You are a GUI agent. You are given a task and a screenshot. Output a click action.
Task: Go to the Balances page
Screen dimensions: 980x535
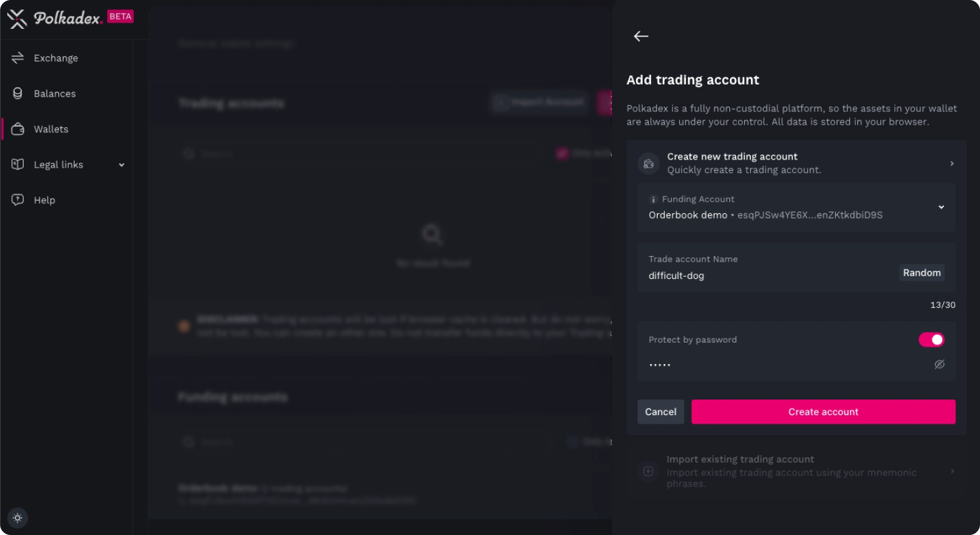click(54, 94)
